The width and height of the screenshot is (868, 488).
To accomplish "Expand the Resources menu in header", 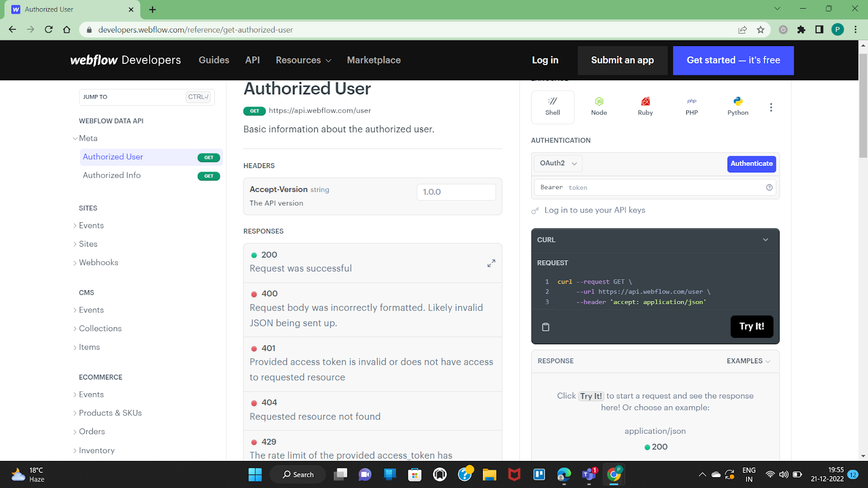I will (x=303, y=60).
